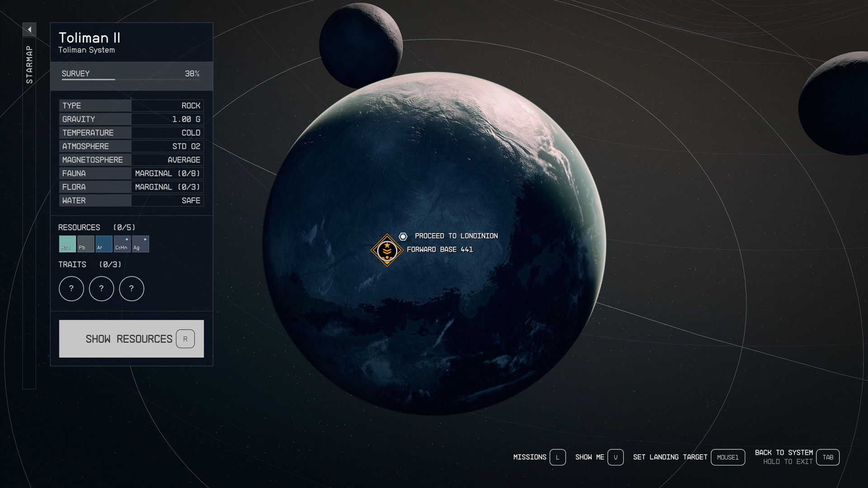Screen dimensions: 868x488
Task: Click the ATMOSPHERE STD O2 row
Action: point(132,146)
